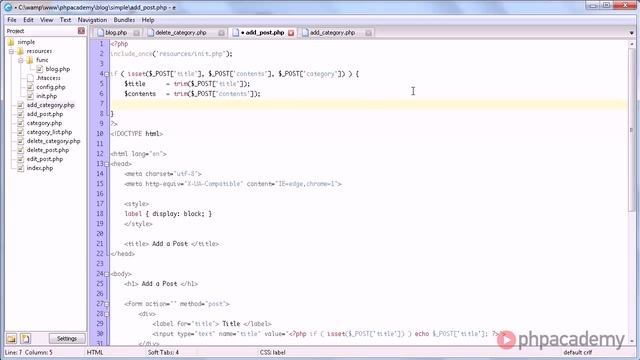Screen dimensions: 640x360
Task: Open category_list.php in the project tree
Action: pos(49,132)
